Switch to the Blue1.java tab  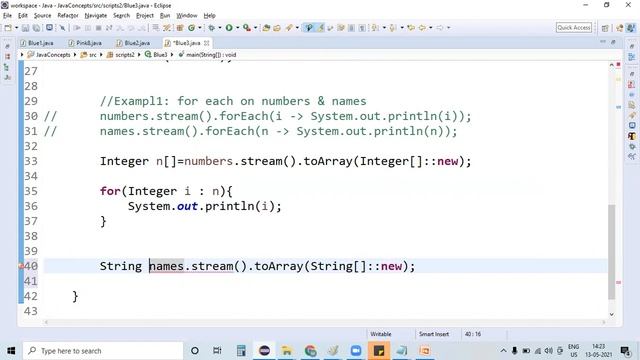(x=37, y=43)
